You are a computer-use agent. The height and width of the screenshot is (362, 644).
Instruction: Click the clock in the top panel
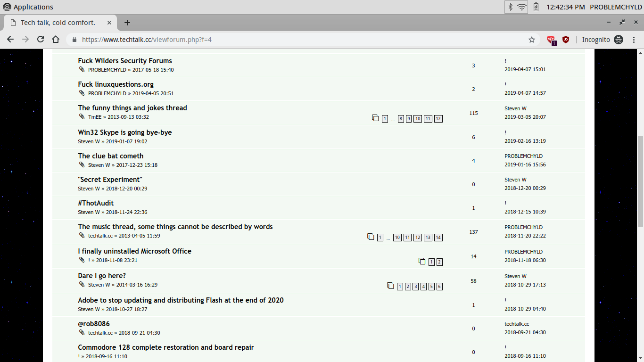(x=565, y=7)
